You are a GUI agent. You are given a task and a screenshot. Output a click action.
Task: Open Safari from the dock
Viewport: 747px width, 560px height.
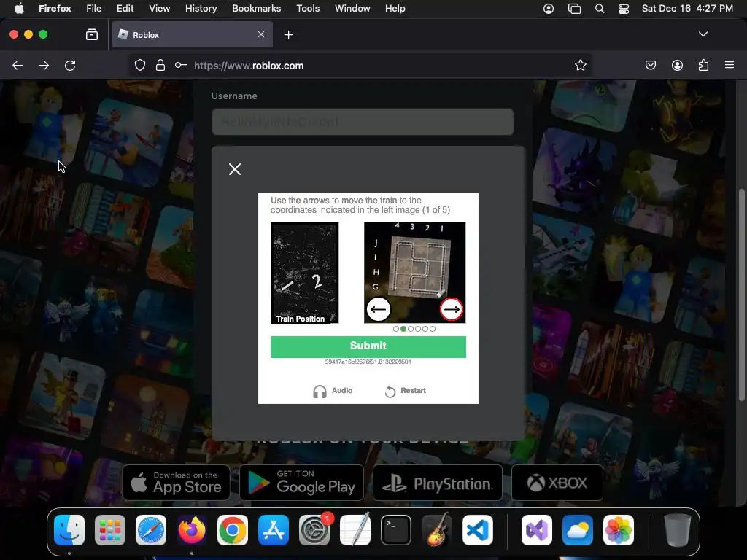tap(151, 530)
